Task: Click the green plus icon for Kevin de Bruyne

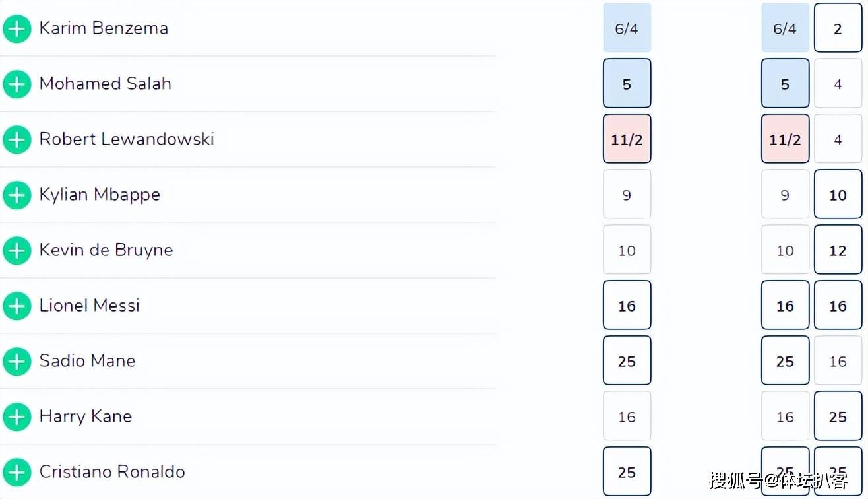Action: coord(17,250)
